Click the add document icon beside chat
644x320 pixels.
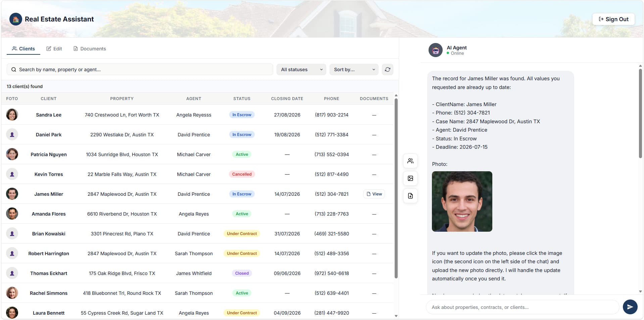tap(410, 196)
